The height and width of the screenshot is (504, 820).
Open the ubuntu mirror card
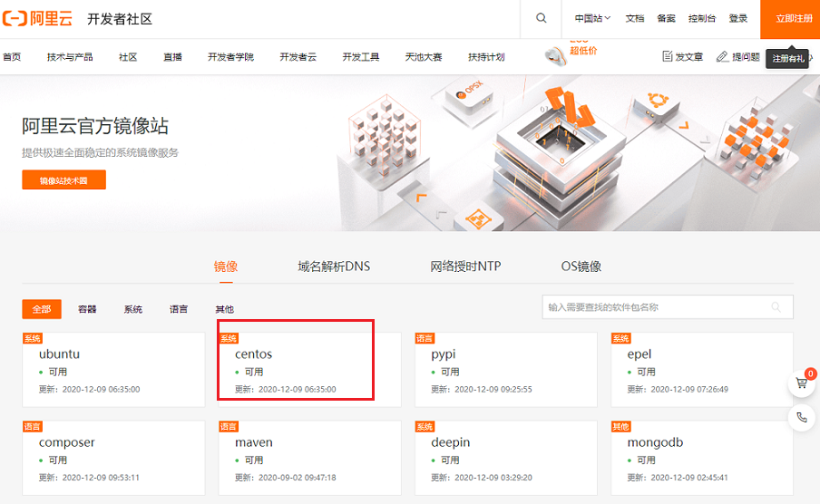point(113,370)
